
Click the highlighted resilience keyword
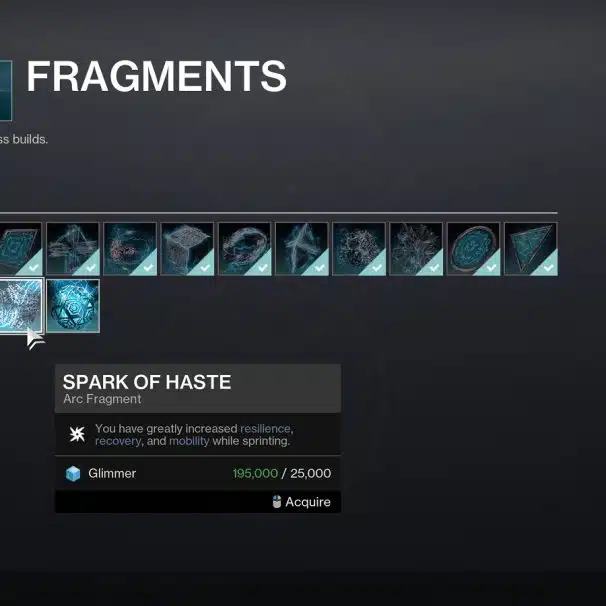[x=265, y=429]
